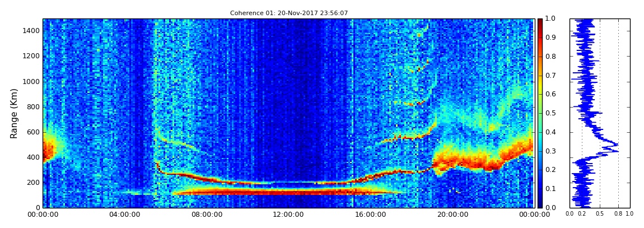Click the 0.5 colorbar tick label
644x228 pixels.
click(x=549, y=113)
